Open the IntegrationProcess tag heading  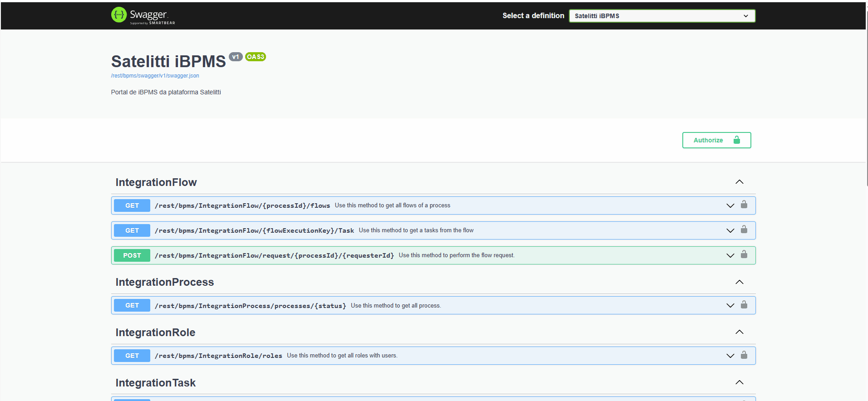pyautogui.click(x=165, y=282)
